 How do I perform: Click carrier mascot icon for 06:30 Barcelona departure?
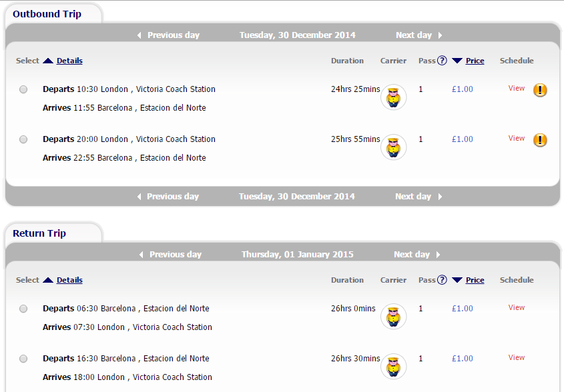point(394,317)
